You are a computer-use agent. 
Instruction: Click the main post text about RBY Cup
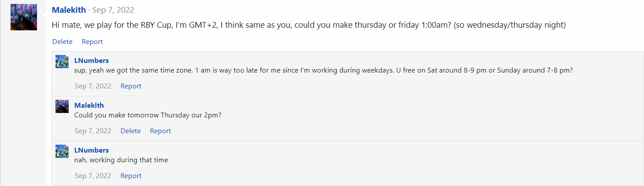pyautogui.click(x=309, y=25)
